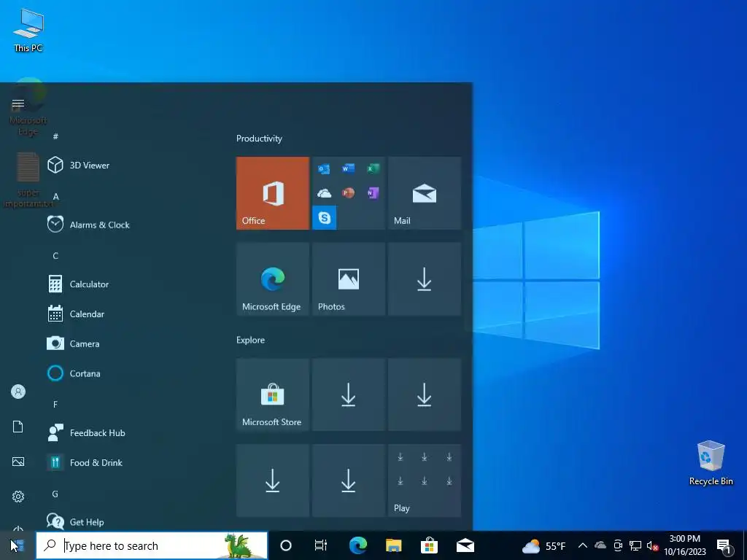Open user account icon in Start sidebar

click(18, 392)
